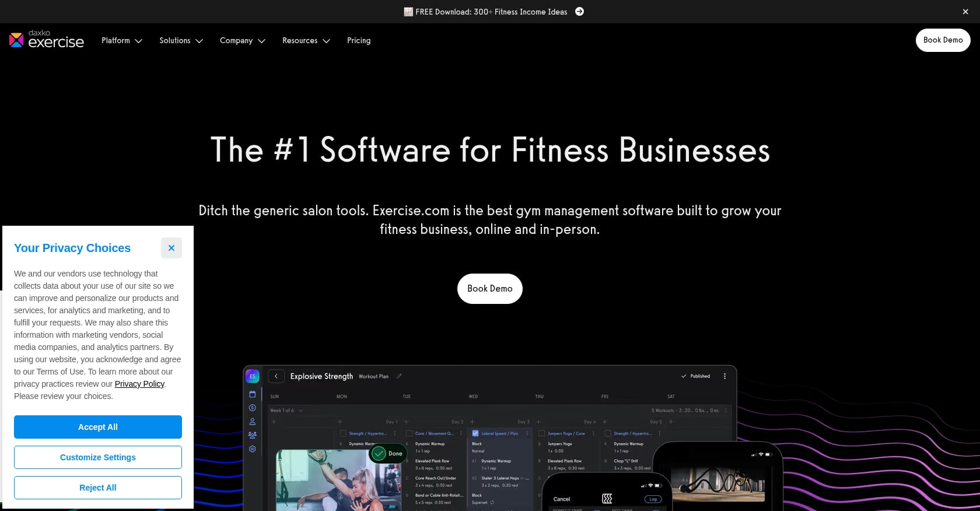Click the 'Elevated Plank Row' exercise under Tuesday
Image resolution: width=980 pixels, height=511 pixels.
point(432,461)
